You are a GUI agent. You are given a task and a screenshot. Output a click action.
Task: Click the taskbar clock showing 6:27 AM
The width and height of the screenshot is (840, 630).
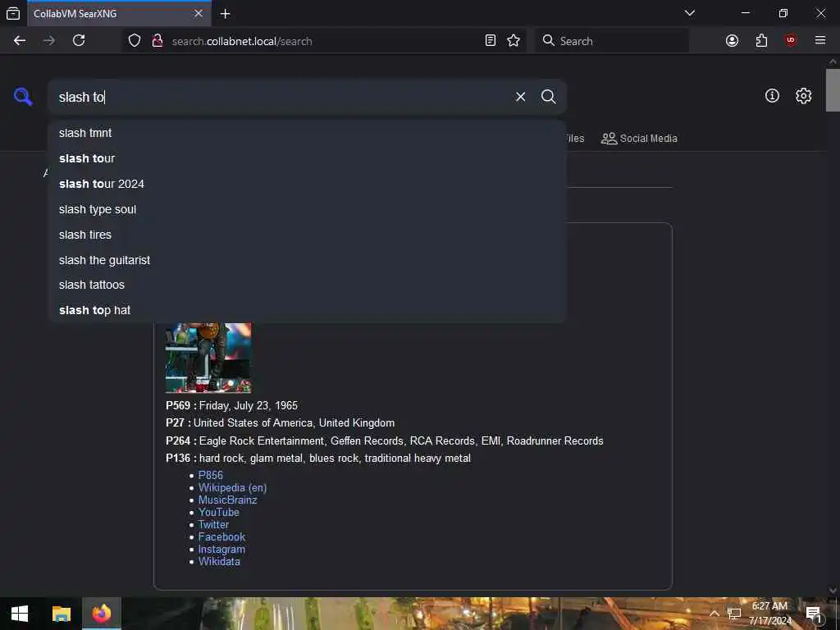769,614
